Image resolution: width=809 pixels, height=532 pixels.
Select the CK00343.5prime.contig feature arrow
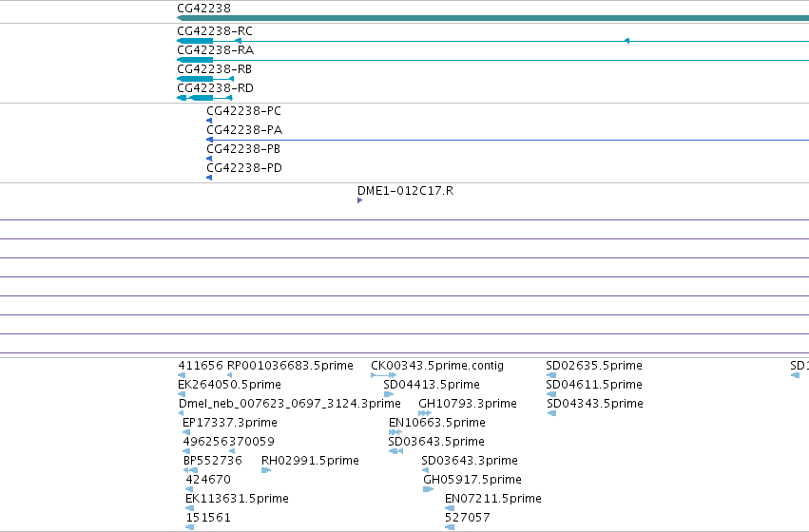(383, 375)
